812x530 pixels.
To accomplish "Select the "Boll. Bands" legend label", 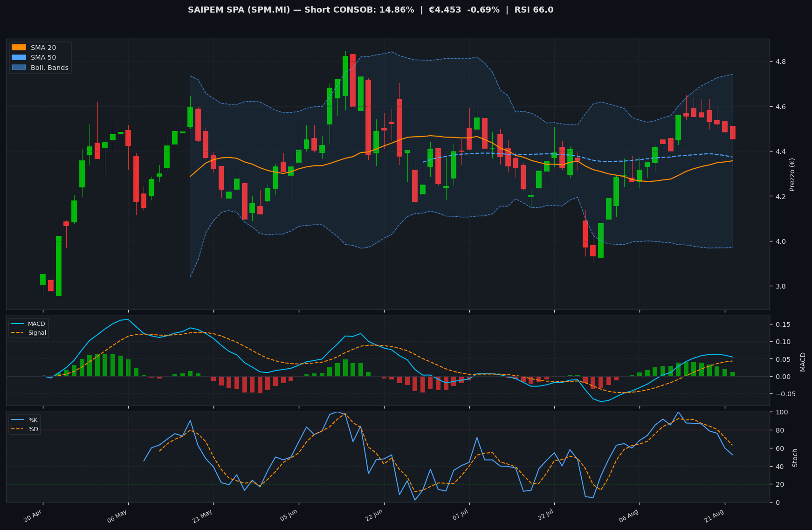I will (x=49, y=68).
